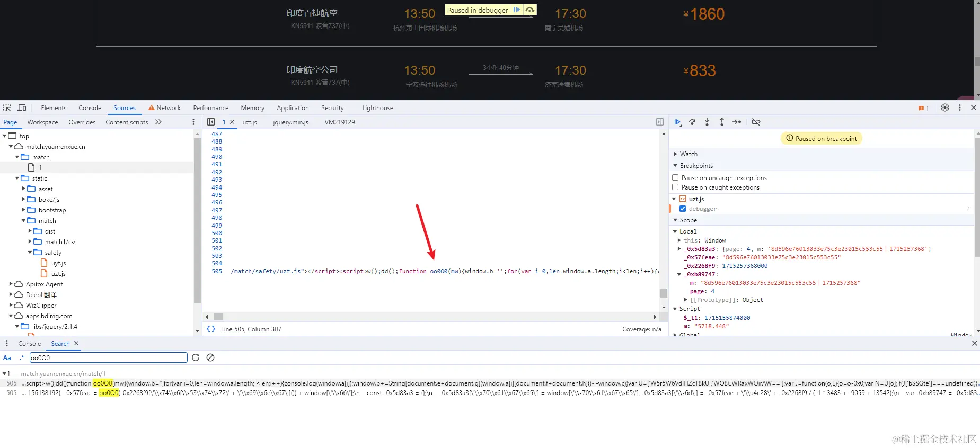
Task: Select the inspect element picker icon
Action: [x=7, y=107]
